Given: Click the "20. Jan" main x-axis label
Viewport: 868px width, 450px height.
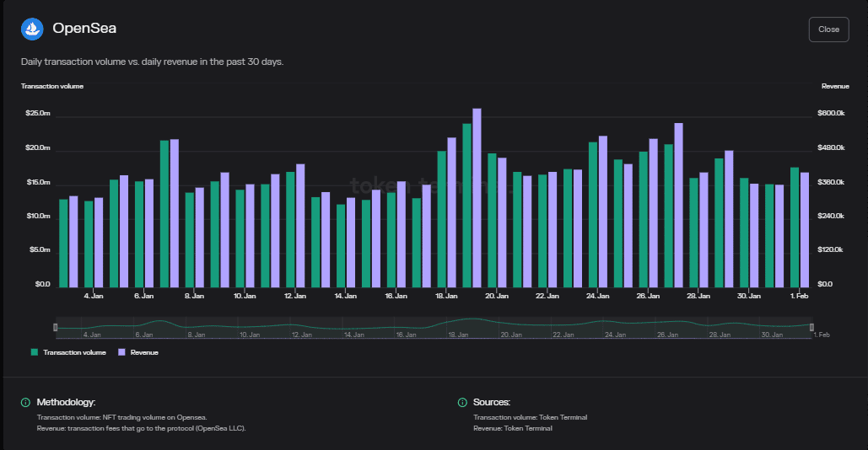Looking at the screenshot, I should pos(497,297).
